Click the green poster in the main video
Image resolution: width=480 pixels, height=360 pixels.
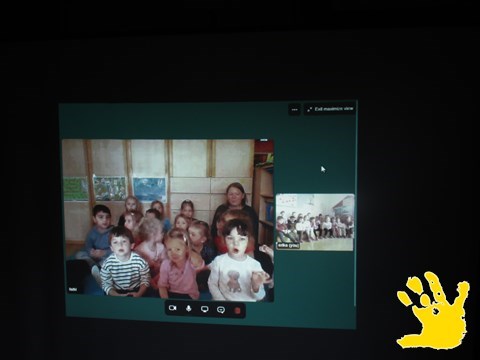click(x=76, y=189)
